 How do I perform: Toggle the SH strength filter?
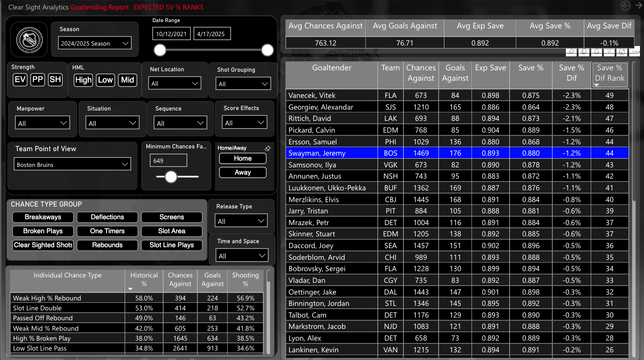click(55, 80)
